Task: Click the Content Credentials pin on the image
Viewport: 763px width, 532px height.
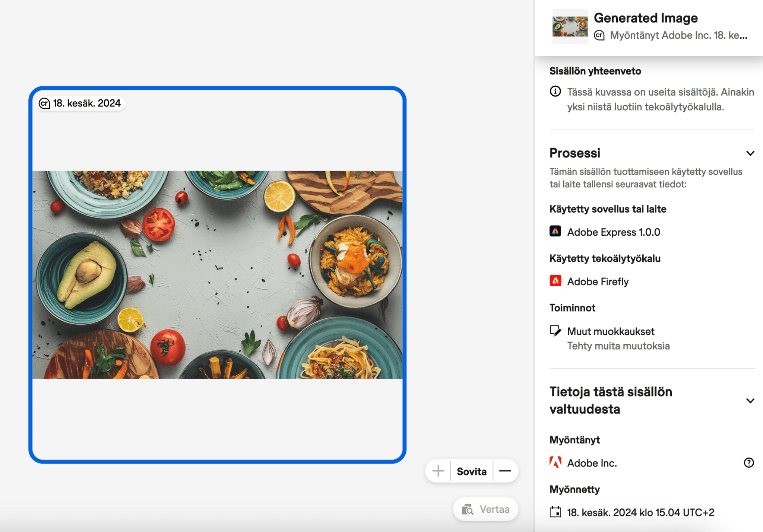Action: click(44, 103)
